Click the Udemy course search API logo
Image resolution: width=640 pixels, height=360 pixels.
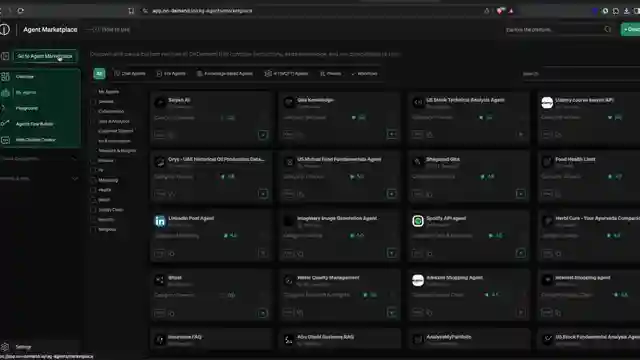point(547,102)
